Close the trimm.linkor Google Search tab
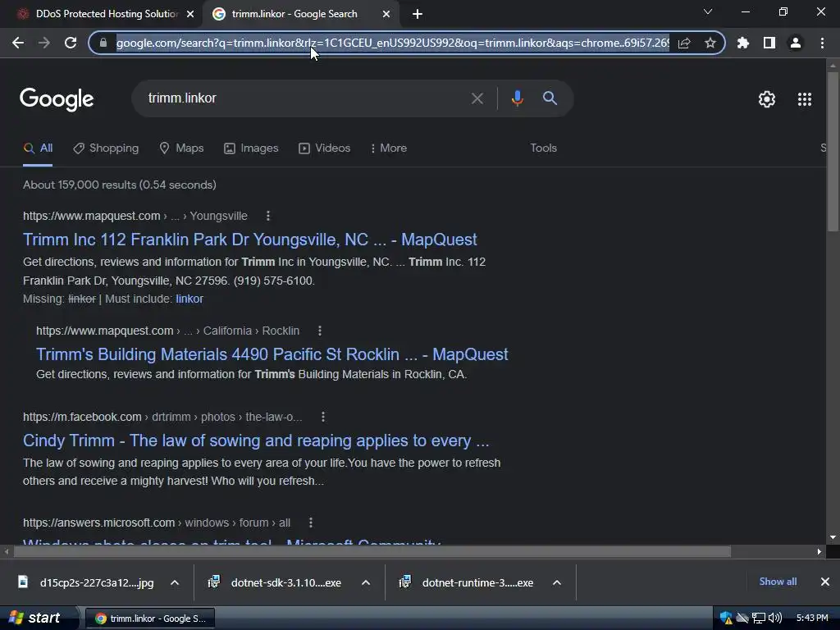This screenshot has width=840, height=630. tap(386, 15)
